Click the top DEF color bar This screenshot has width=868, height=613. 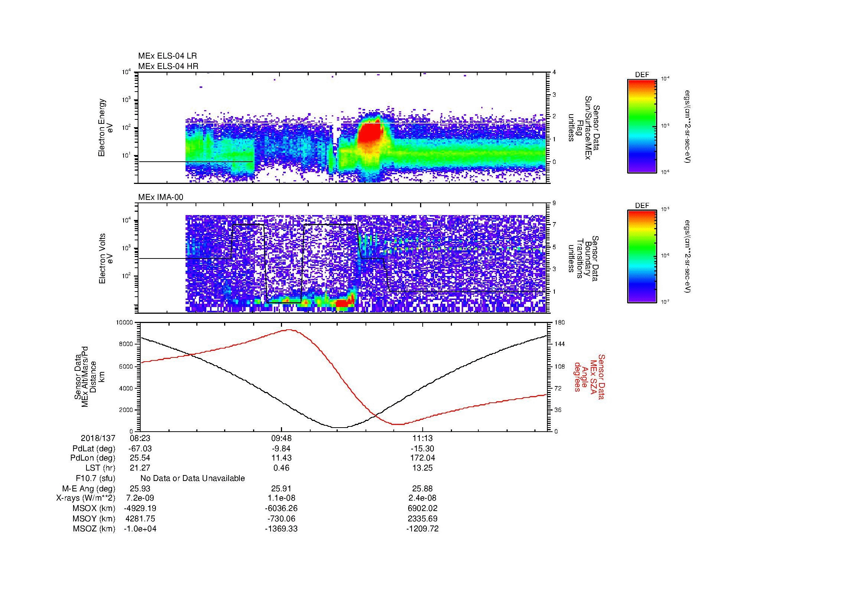pyautogui.click(x=642, y=126)
